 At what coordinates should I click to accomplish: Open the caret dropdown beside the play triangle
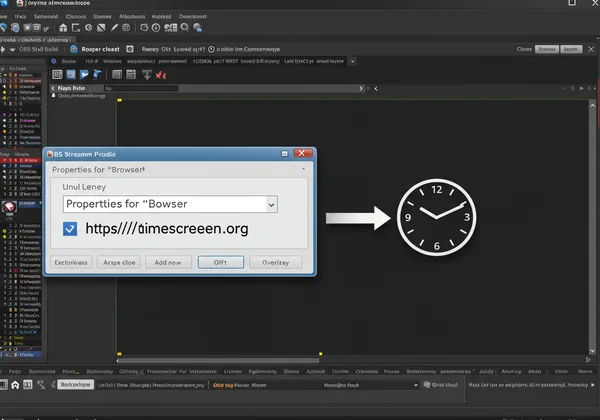pos(12,50)
